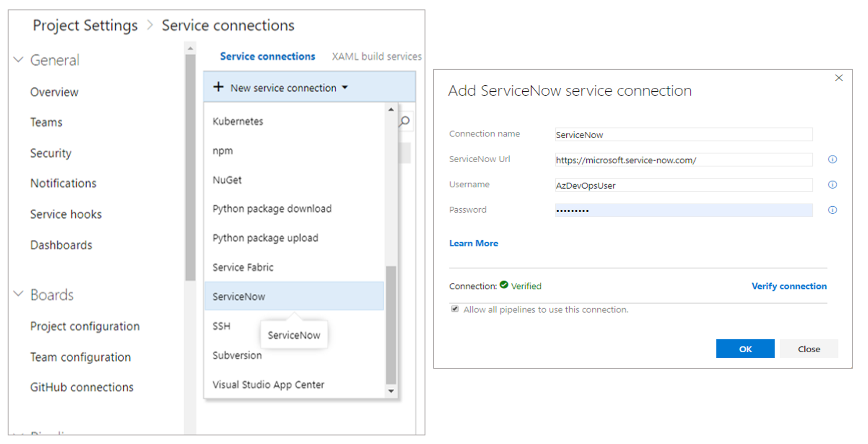Open Security settings page
This screenshot has width=868, height=444.
click(x=51, y=153)
